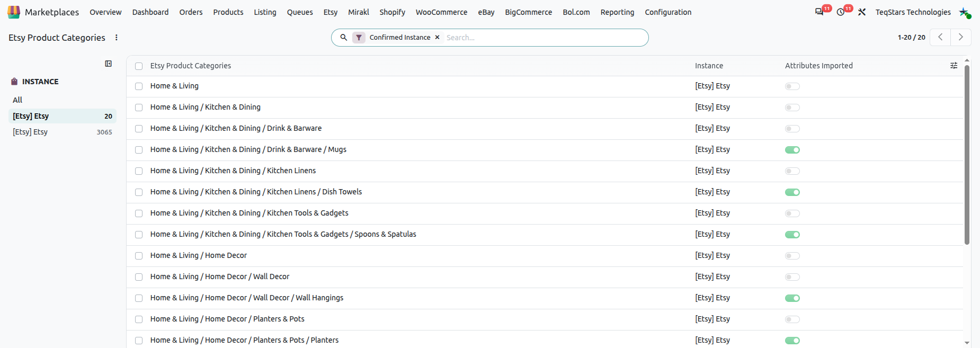Click the vertical scrollbar of the list
The width and height of the screenshot is (980, 348).
point(967,154)
